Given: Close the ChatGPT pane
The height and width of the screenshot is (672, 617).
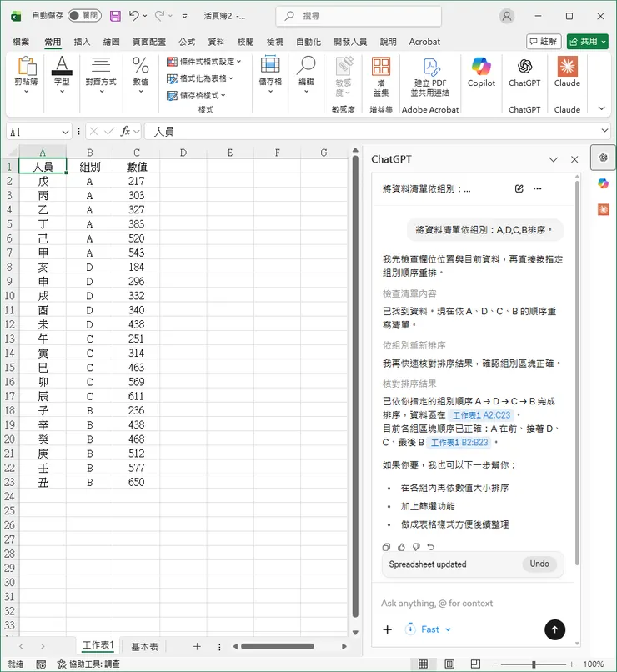Looking at the screenshot, I should [574, 159].
